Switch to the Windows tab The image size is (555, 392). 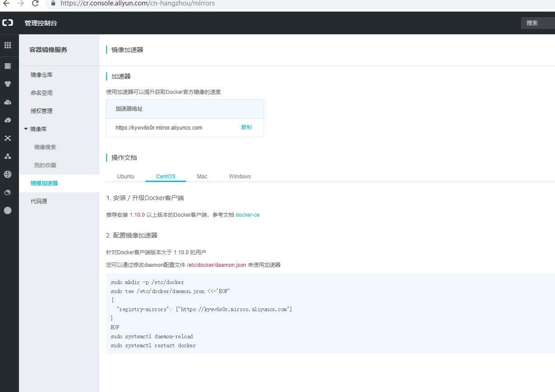240,177
